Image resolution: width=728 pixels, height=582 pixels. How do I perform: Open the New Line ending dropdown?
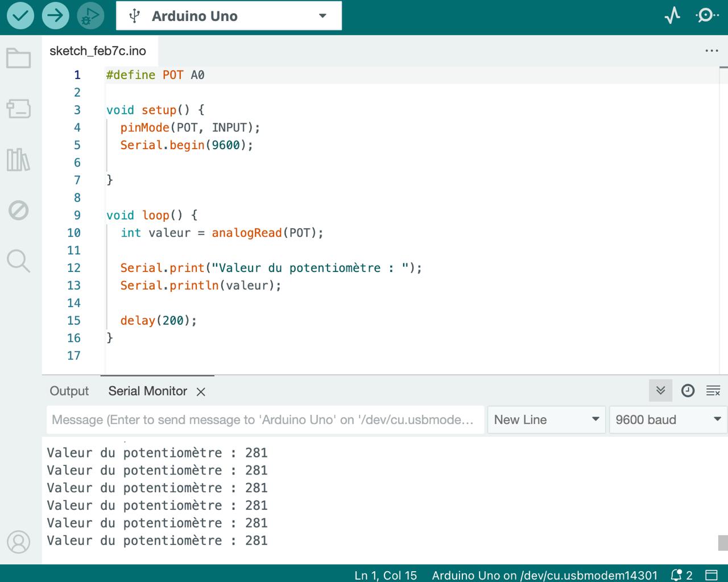pos(546,420)
